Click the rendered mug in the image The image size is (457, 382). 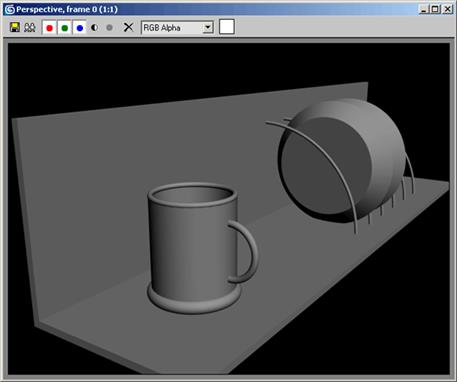[193, 248]
